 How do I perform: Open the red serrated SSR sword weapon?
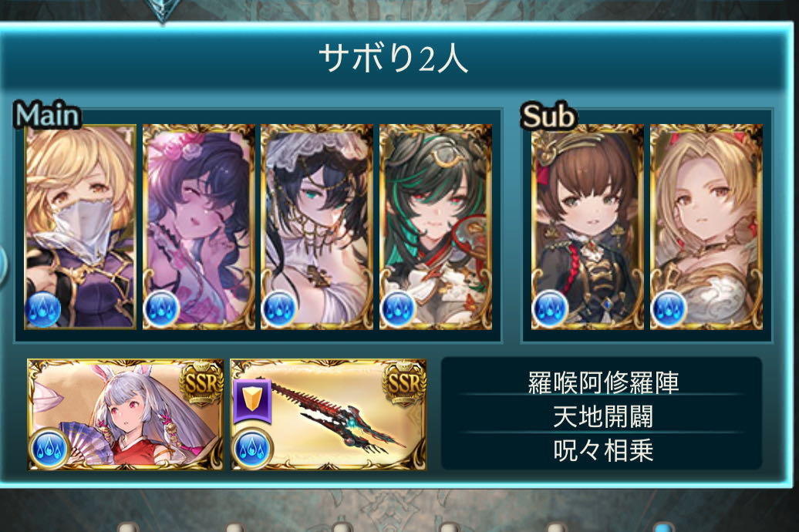tap(329, 414)
